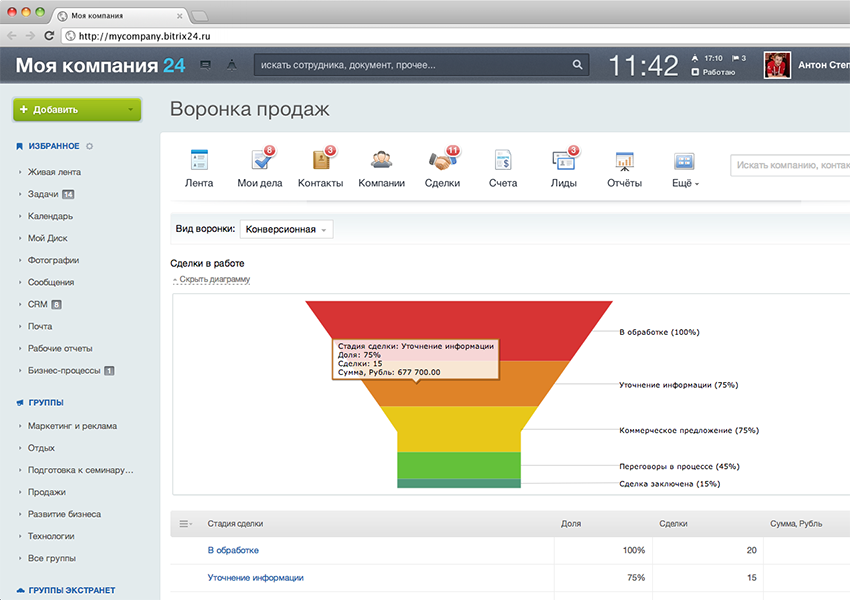Collapse the ГРУППЫ sidebar section
Viewport: 850px width, 600px height.
coord(46,403)
